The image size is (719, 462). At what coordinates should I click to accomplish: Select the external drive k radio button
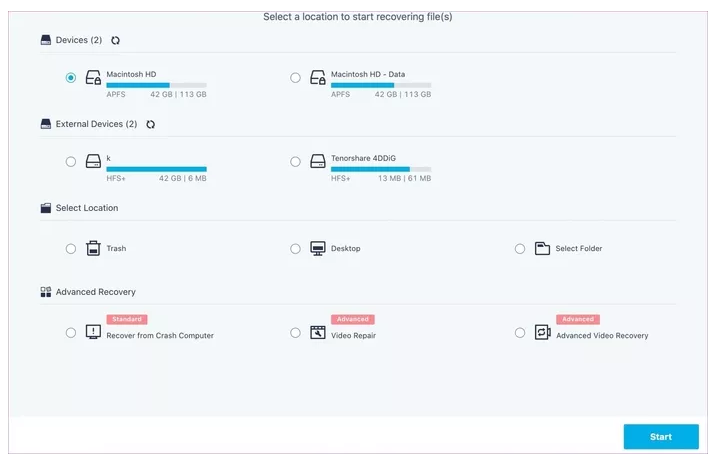click(70, 162)
